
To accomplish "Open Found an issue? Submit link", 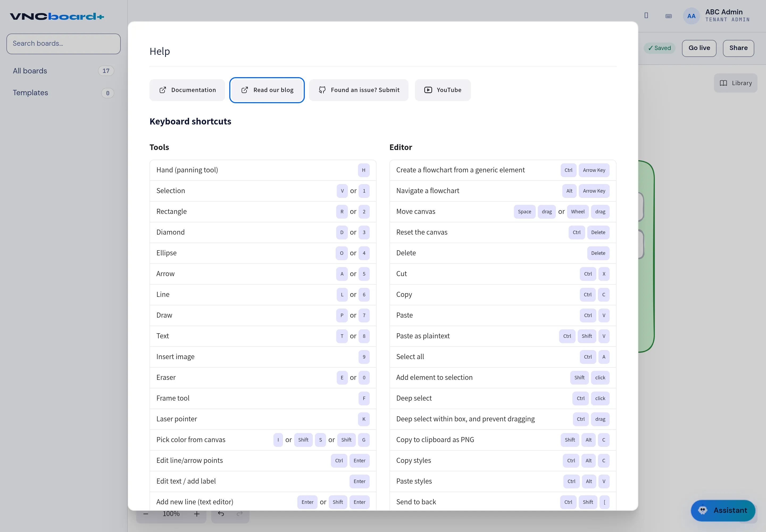I will coord(359,90).
